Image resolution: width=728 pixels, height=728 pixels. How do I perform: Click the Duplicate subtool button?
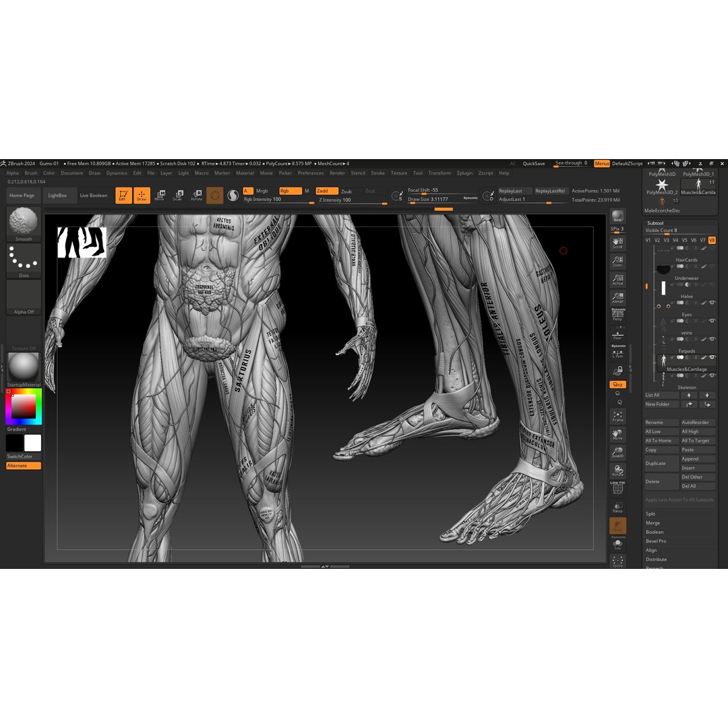pyautogui.click(x=662, y=463)
